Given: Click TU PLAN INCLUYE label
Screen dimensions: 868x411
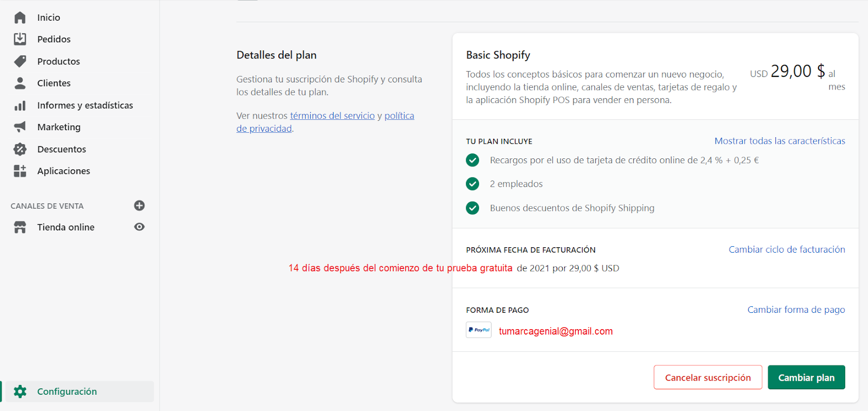Looking at the screenshot, I should pyautogui.click(x=499, y=142).
